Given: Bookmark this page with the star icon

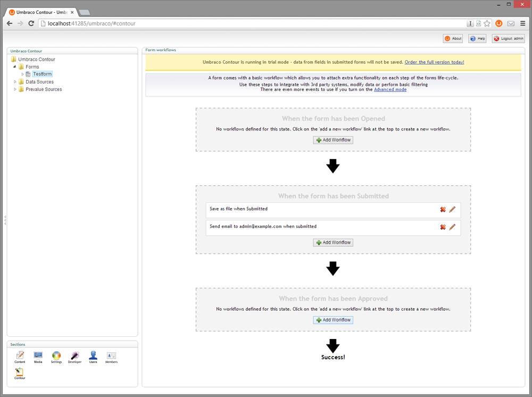Looking at the screenshot, I should 487,23.
